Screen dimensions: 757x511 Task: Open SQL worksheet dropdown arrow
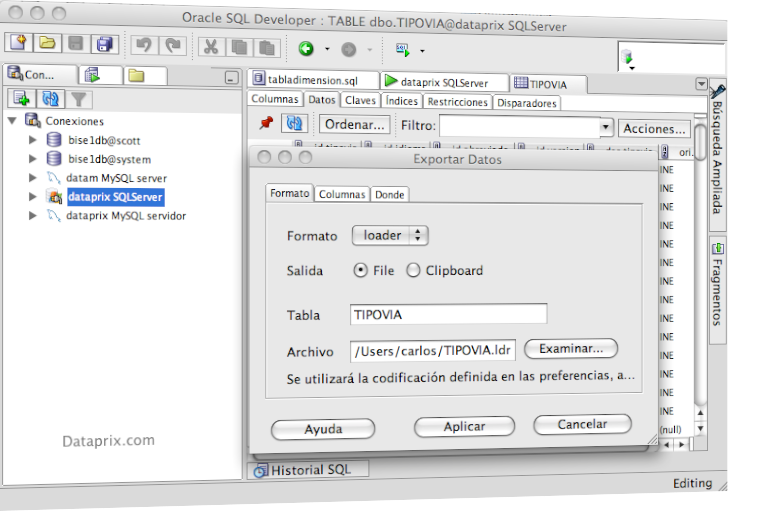click(422, 51)
